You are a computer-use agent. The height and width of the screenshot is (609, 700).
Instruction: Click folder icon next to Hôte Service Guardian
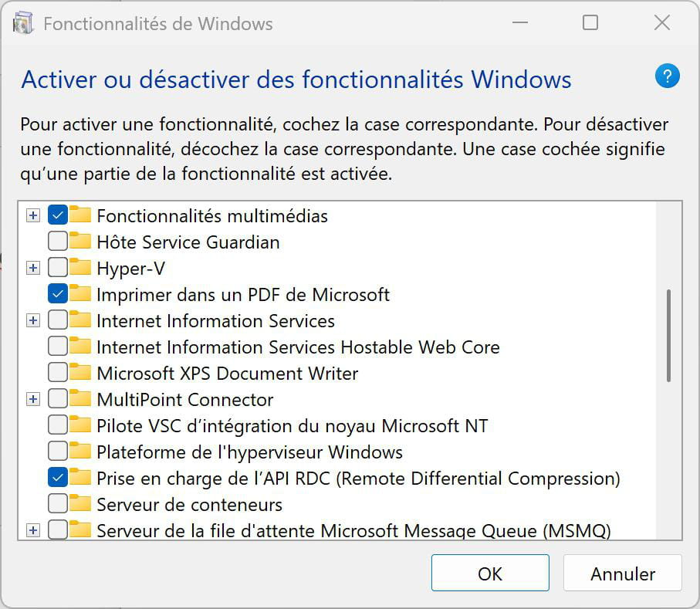[80, 241]
